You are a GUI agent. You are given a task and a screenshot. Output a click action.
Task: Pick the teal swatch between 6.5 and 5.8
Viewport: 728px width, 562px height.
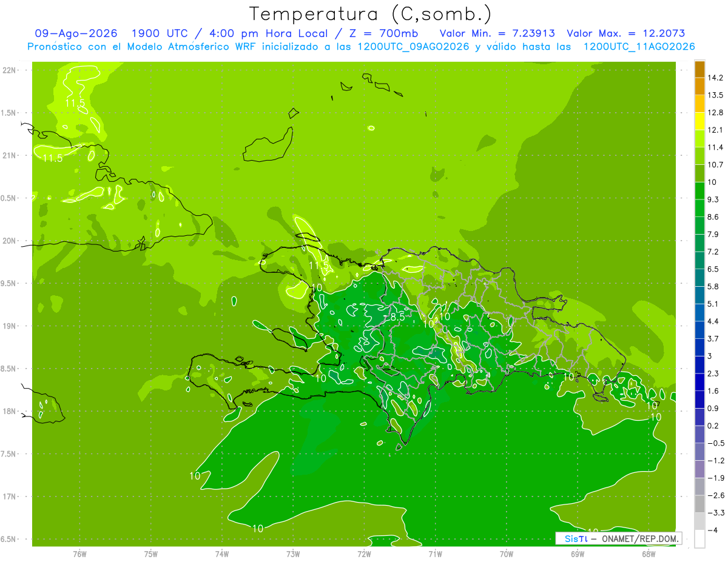(x=699, y=278)
